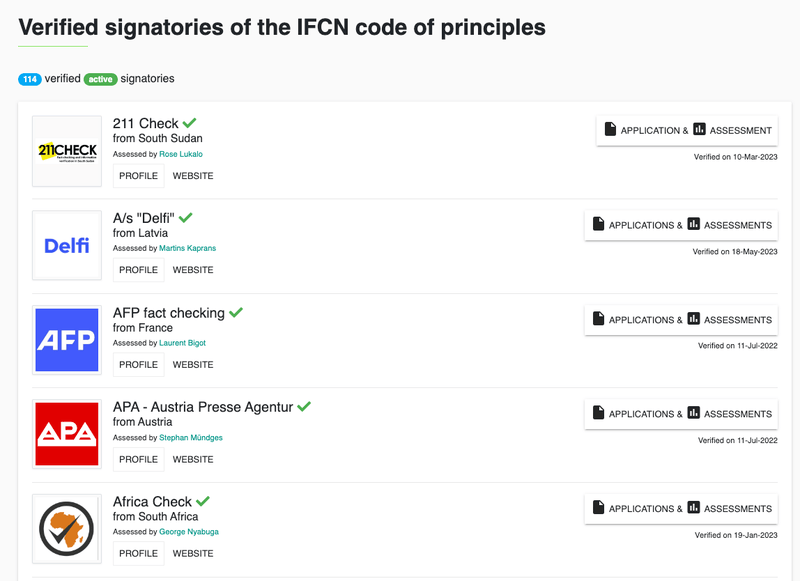Open George Nyabuga's assessor link
Viewport: 800px width, 581px height.
(x=188, y=532)
